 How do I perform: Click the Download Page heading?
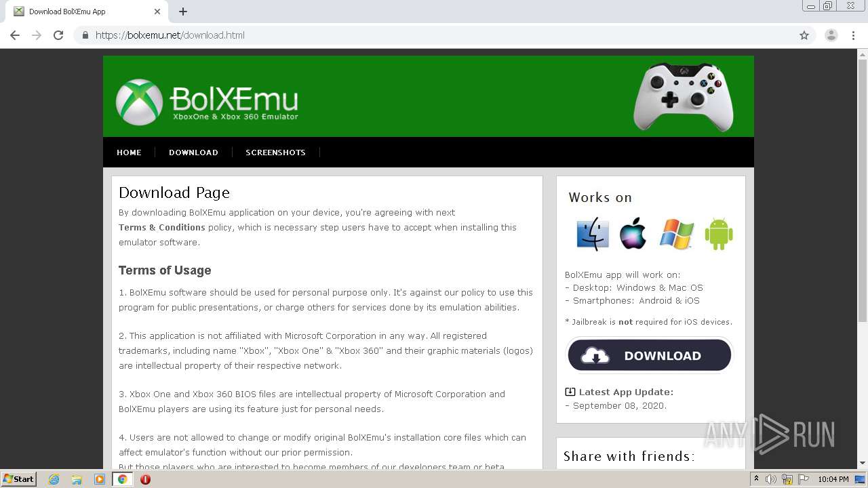[x=174, y=192]
